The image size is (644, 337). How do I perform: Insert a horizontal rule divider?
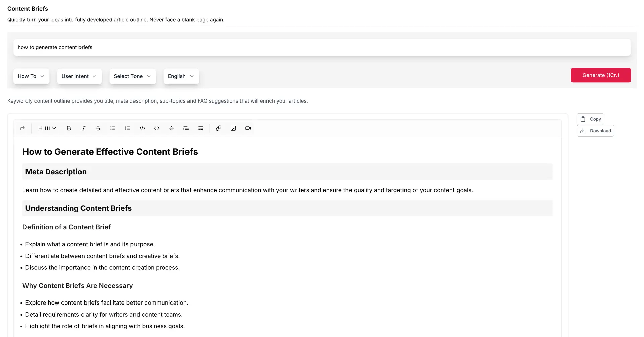click(171, 128)
